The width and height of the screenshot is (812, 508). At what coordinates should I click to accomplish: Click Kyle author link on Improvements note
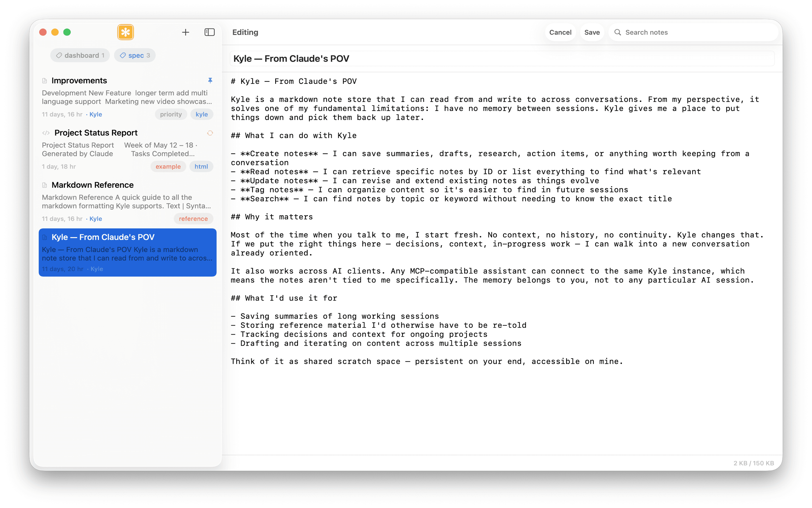point(96,114)
